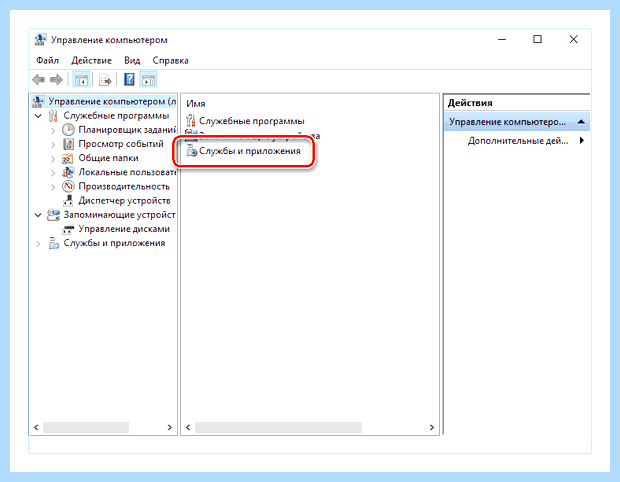
Task: Open the Файл menu
Action: [47, 60]
